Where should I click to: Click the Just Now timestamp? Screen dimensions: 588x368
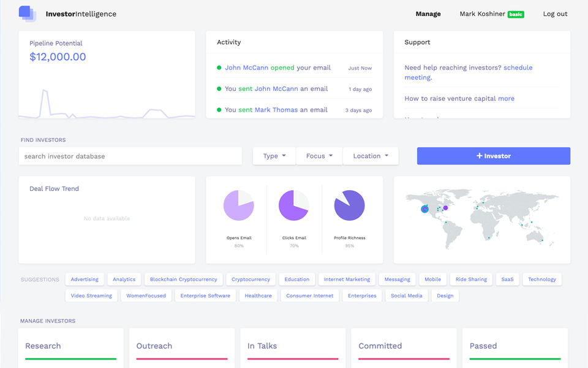pyautogui.click(x=360, y=68)
